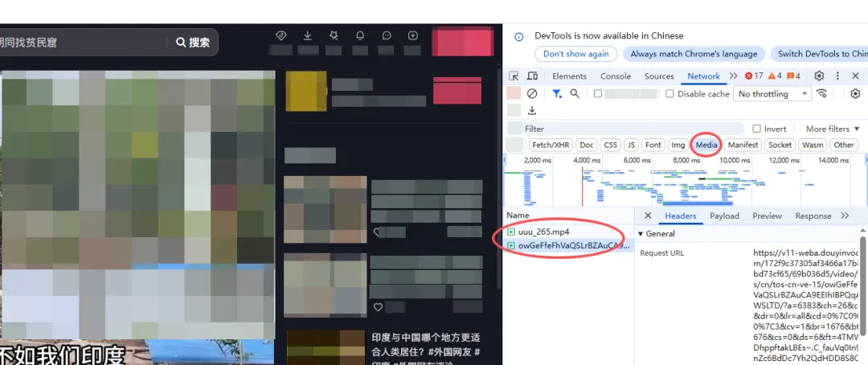Open the notifications bell icon
This screenshot has height=365, width=868.
[360, 35]
